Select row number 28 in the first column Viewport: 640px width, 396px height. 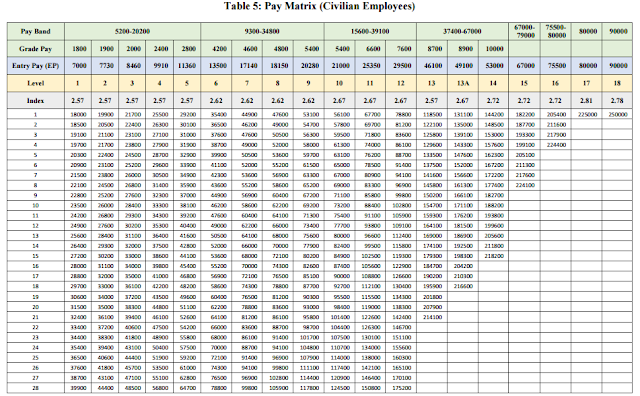(36, 388)
